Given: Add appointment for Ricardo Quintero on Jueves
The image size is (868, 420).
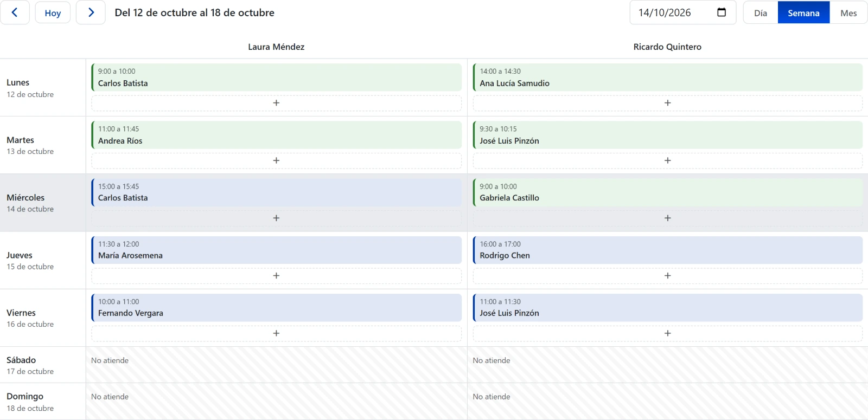Looking at the screenshot, I should pos(667,276).
